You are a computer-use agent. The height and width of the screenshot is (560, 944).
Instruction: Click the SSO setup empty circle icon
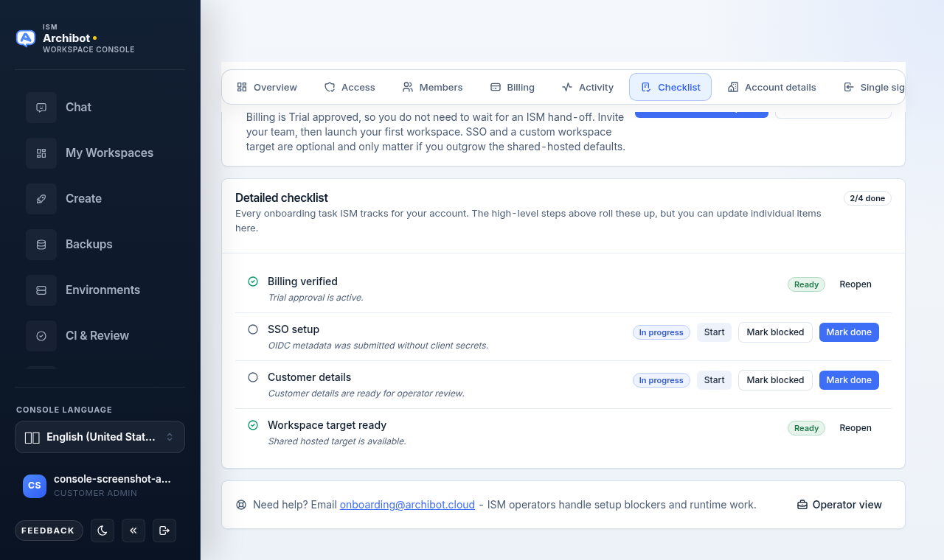click(253, 329)
